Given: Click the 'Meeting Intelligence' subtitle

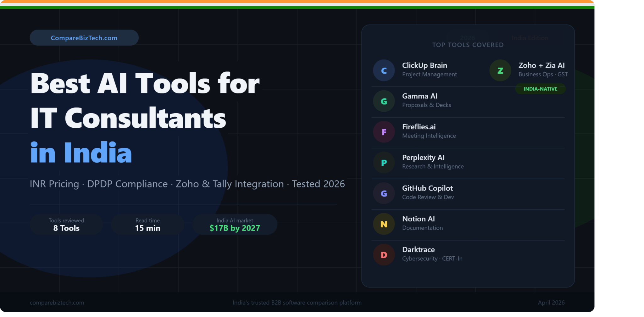Looking at the screenshot, I should point(429,136).
